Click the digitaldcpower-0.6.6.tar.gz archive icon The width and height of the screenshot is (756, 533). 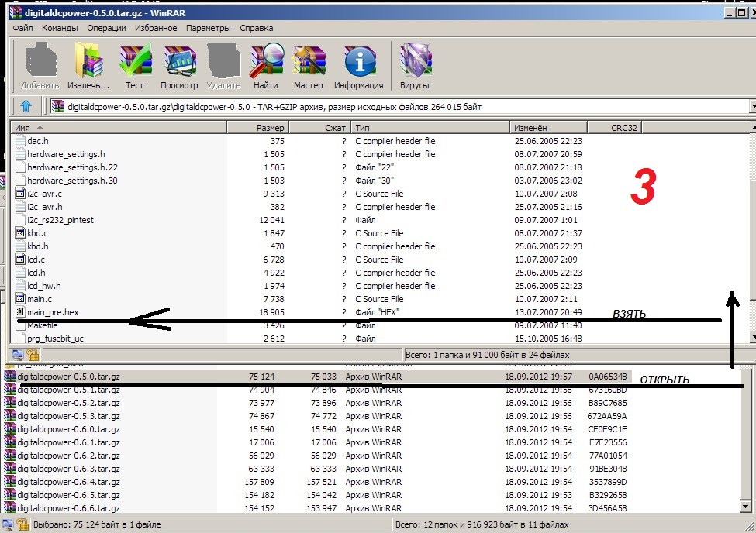(x=9, y=508)
